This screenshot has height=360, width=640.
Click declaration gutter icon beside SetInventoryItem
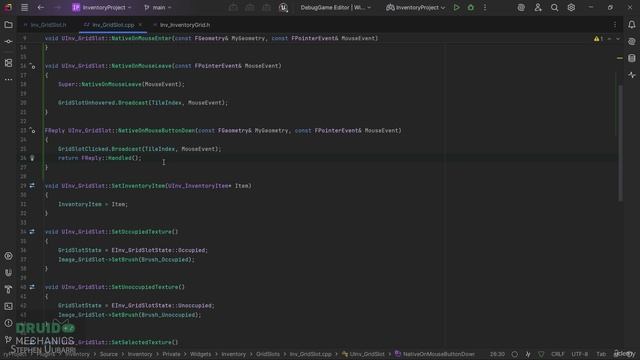(x=32, y=186)
